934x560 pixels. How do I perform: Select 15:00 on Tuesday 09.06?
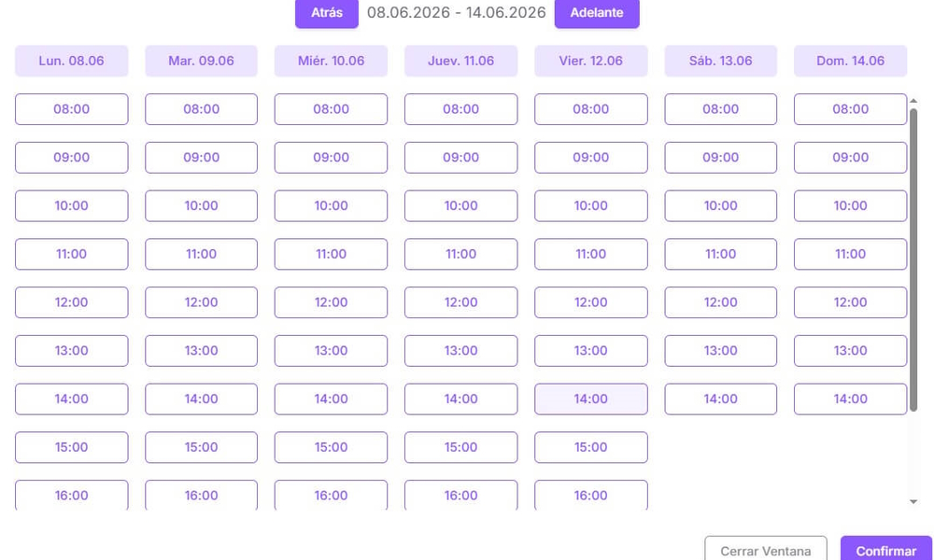tap(202, 447)
